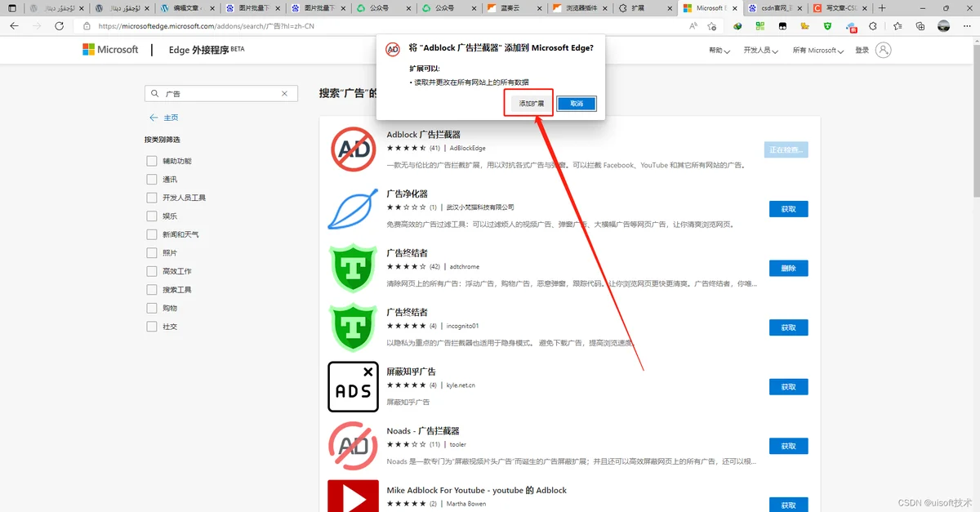Expand the 开发人员 dropdown menu

pos(761,51)
